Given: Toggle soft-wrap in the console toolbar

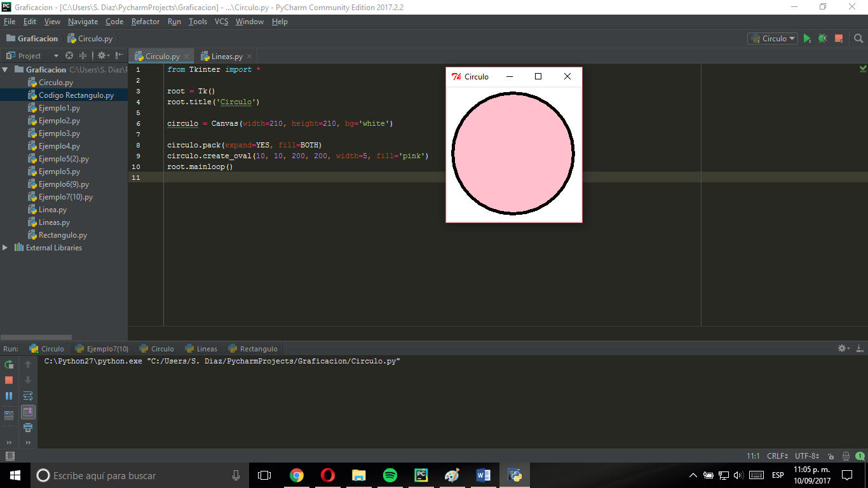Looking at the screenshot, I should pos(27,395).
